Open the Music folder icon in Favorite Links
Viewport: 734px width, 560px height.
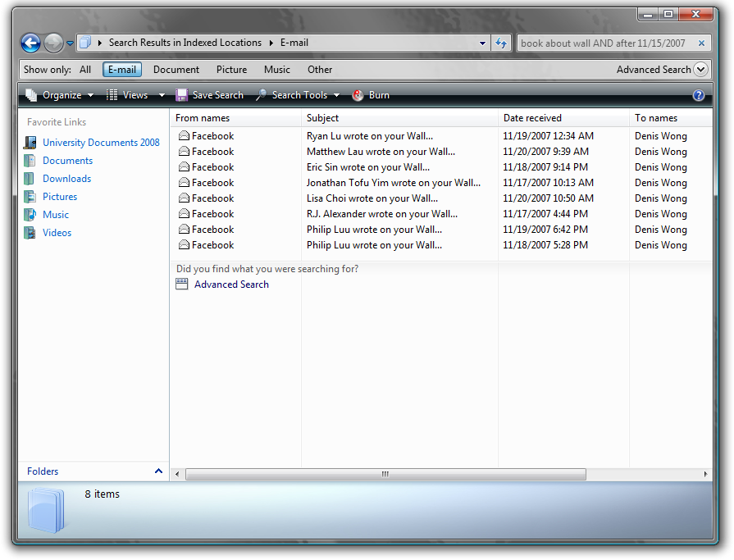coord(30,215)
